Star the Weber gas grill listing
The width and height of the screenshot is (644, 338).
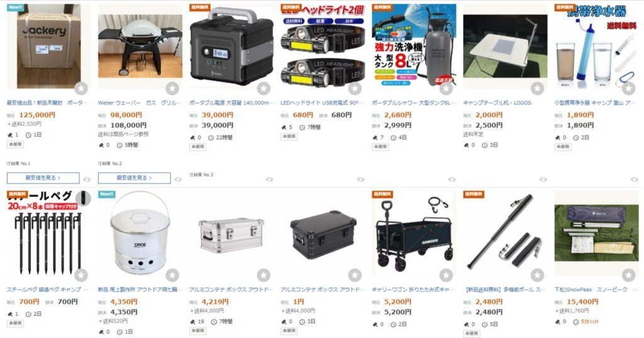172,88
